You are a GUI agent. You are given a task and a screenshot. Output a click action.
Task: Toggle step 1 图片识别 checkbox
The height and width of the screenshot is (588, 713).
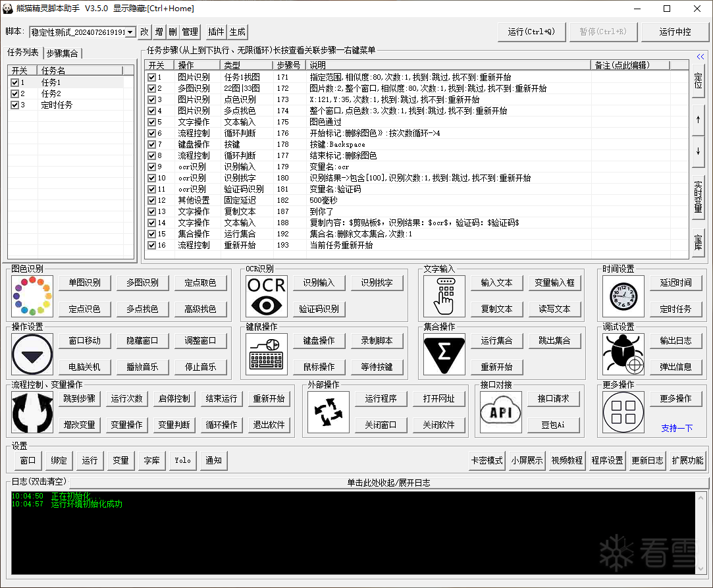152,77
